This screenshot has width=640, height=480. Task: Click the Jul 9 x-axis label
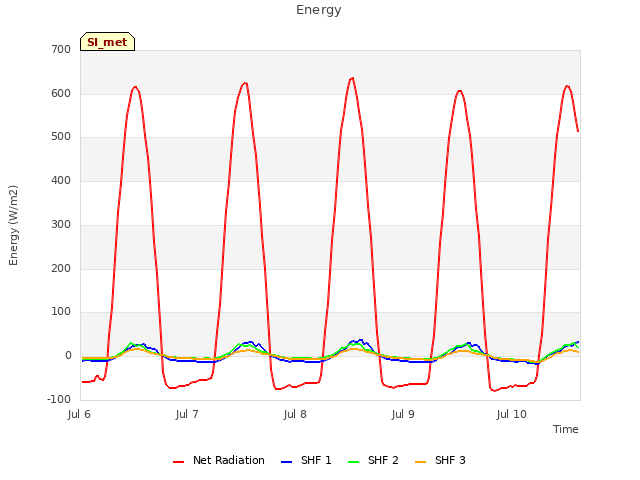tap(403, 414)
